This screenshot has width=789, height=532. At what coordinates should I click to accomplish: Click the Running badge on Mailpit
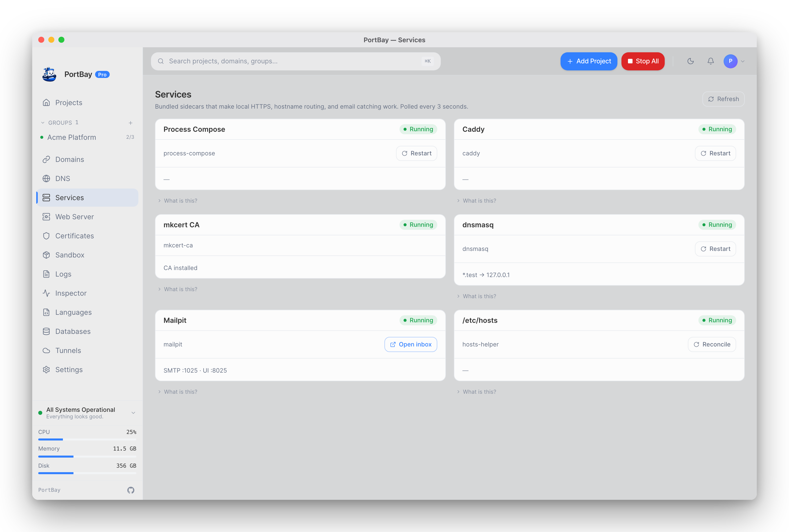tap(418, 320)
